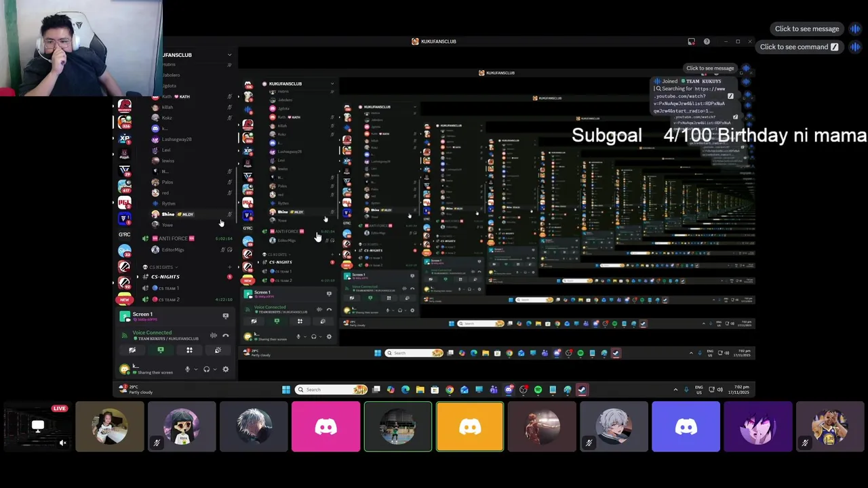Select the pink Discord avatar participant tile
Screen dimensions: 868x488
[325, 427]
